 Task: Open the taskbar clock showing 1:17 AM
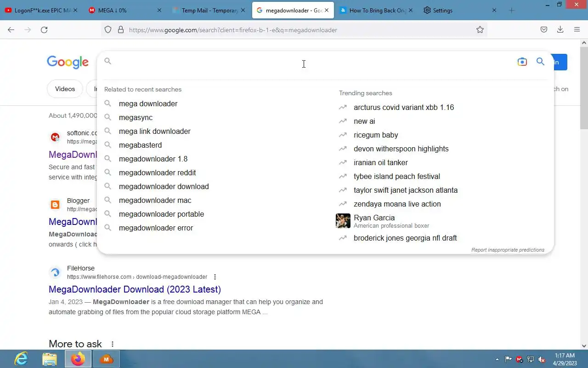point(565,359)
